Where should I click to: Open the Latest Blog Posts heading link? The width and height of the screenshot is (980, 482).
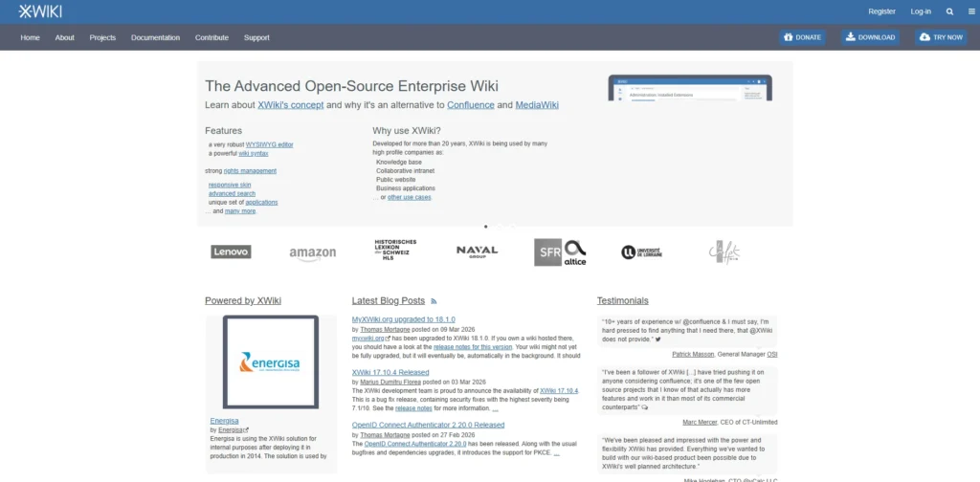click(x=389, y=301)
